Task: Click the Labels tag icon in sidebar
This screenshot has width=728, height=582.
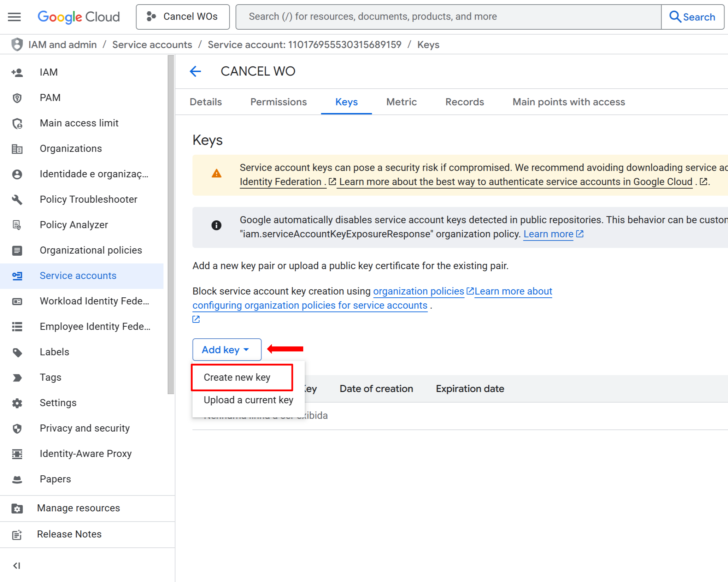Action: tap(17, 352)
